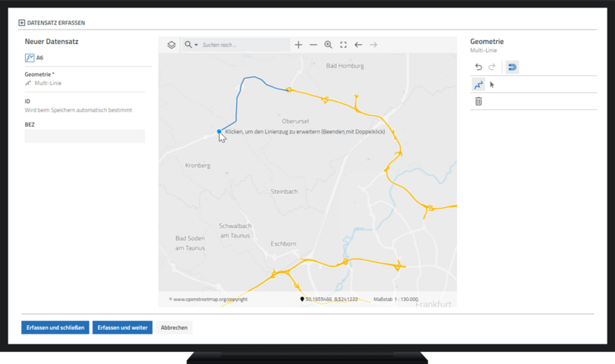This screenshot has height=364, width=615.
Task: Go back to previous map view
Action: (x=358, y=45)
